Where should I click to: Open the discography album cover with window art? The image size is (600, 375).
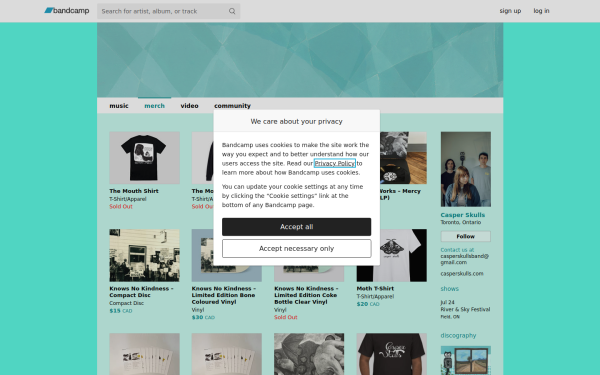tap(466, 360)
